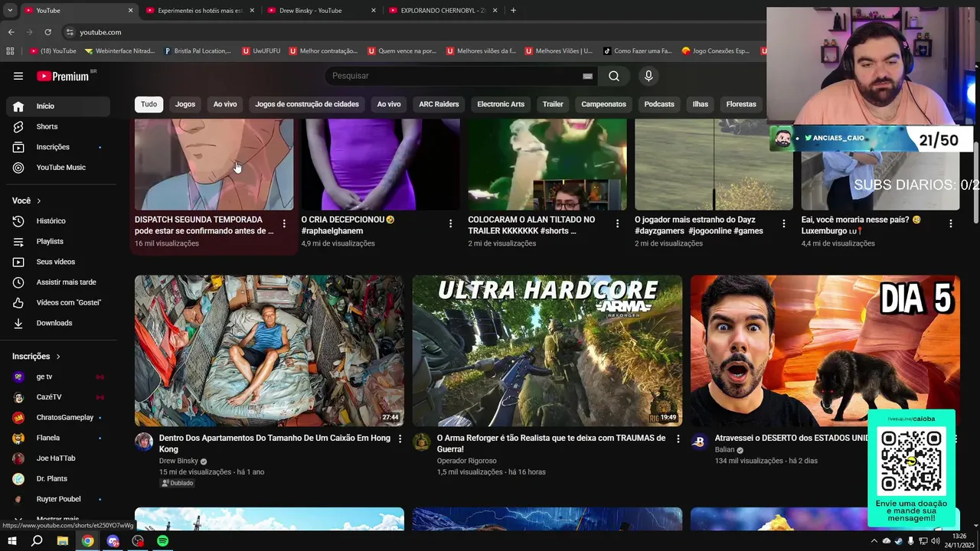This screenshot has width=980, height=551.
Task: Select the Florestas filter chip
Action: tap(741, 104)
